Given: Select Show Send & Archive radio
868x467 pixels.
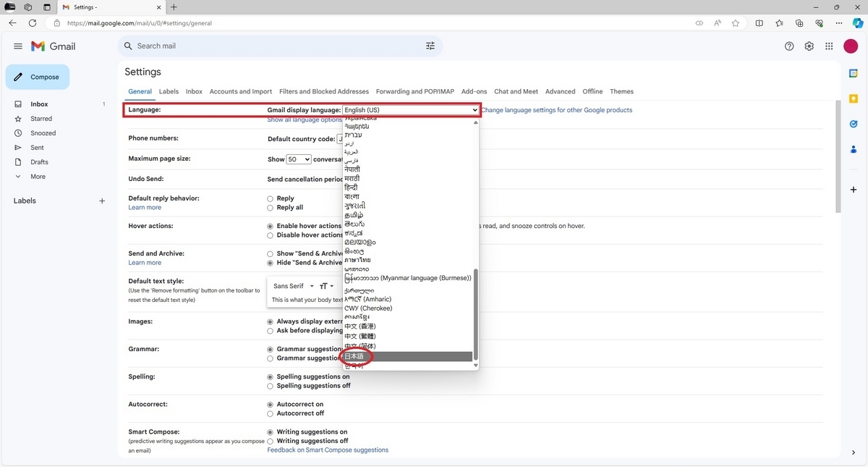Looking at the screenshot, I should click(271, 253).
